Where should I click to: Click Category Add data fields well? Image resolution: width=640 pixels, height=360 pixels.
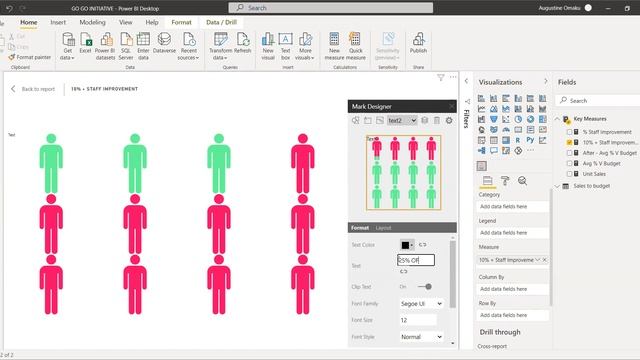(513, 207)
